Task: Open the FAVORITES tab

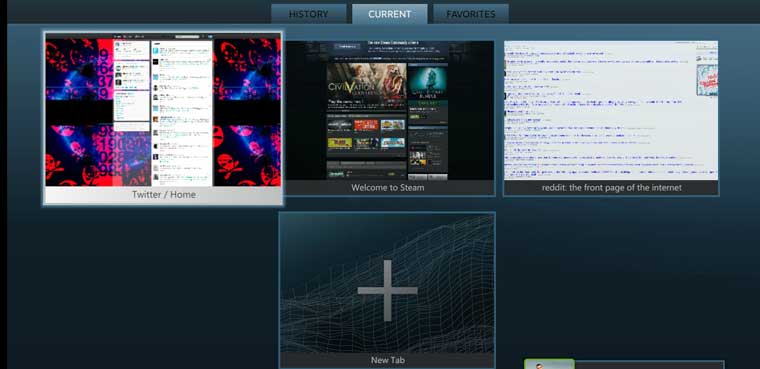Action: pos(471,14)
